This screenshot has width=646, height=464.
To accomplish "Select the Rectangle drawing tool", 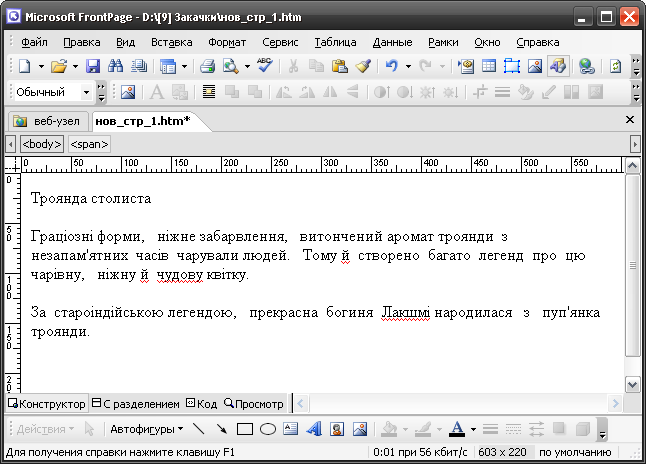I will point(244,430).
